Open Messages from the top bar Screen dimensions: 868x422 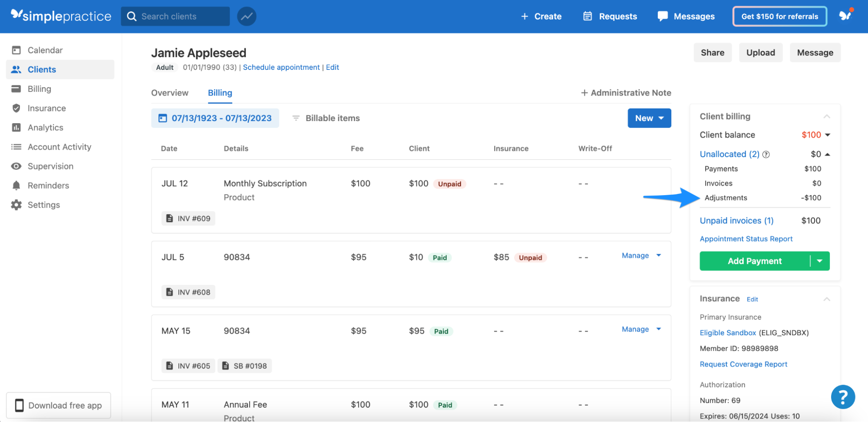pos(686,16)
